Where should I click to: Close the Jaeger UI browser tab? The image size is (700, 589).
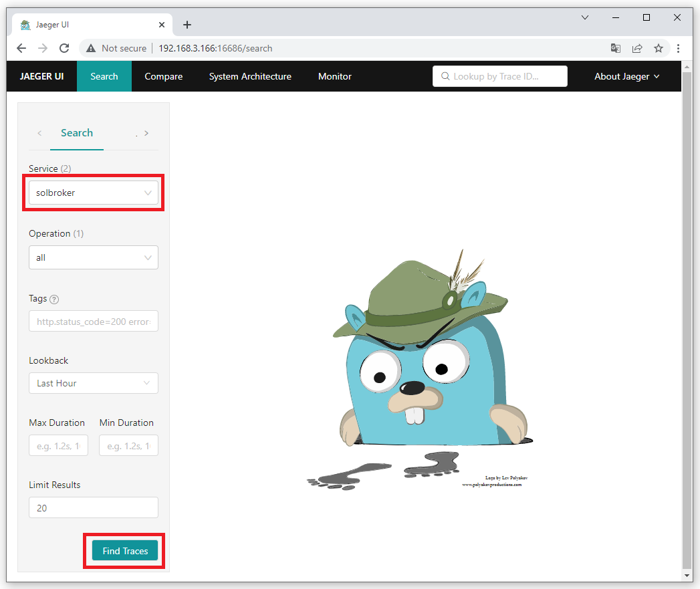pos(162,25)
